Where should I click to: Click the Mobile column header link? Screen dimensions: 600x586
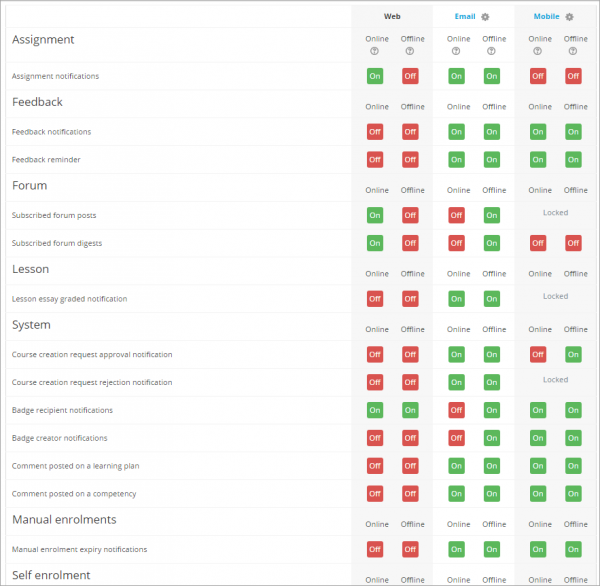click(x=546, y=17)
